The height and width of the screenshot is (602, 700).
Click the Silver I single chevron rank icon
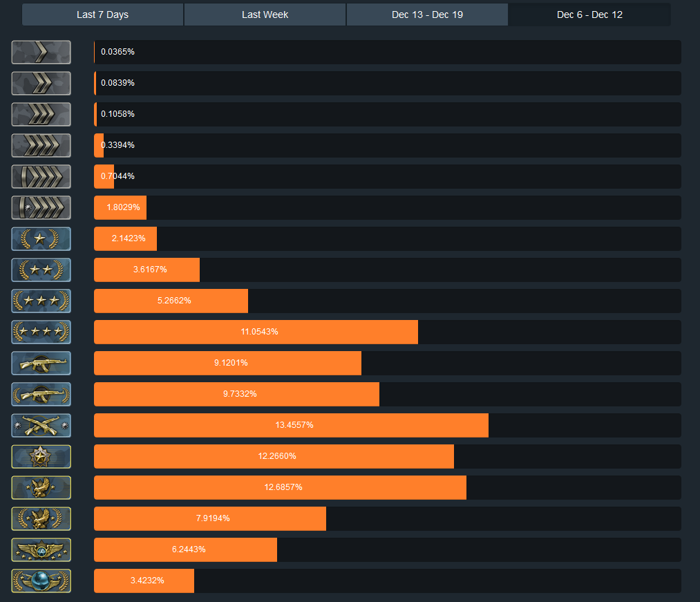point(41,53)
